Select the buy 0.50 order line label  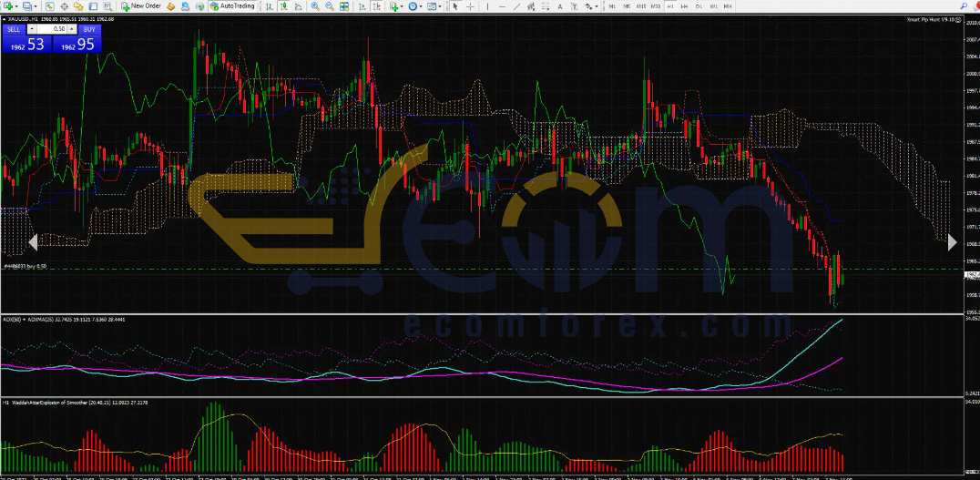click(25, 266)
